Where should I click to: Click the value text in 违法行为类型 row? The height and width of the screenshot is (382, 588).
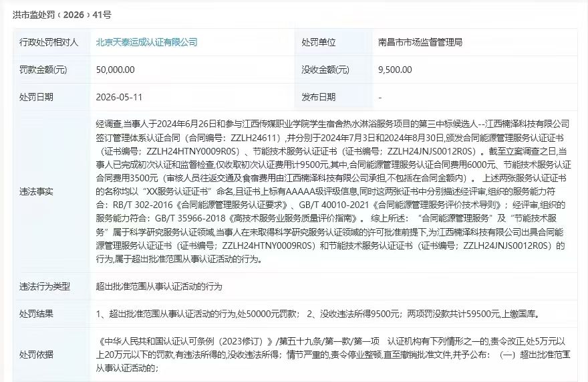(159, 286)
